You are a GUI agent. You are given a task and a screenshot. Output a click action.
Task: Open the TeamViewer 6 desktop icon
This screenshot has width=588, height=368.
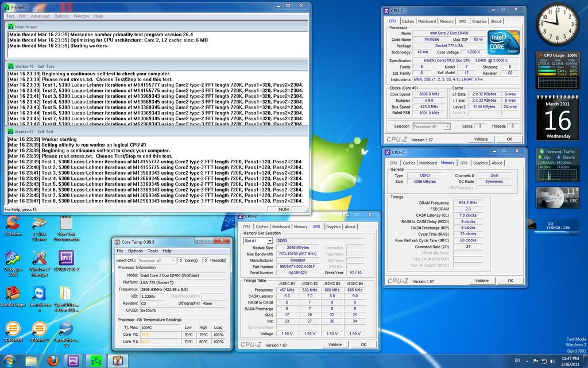(40, 299)
